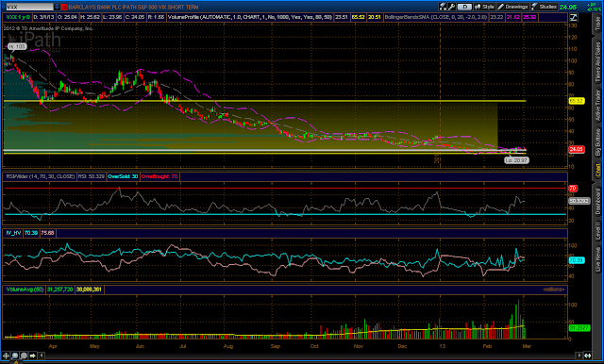Select the D daily timeframe button

coord(465,7)
